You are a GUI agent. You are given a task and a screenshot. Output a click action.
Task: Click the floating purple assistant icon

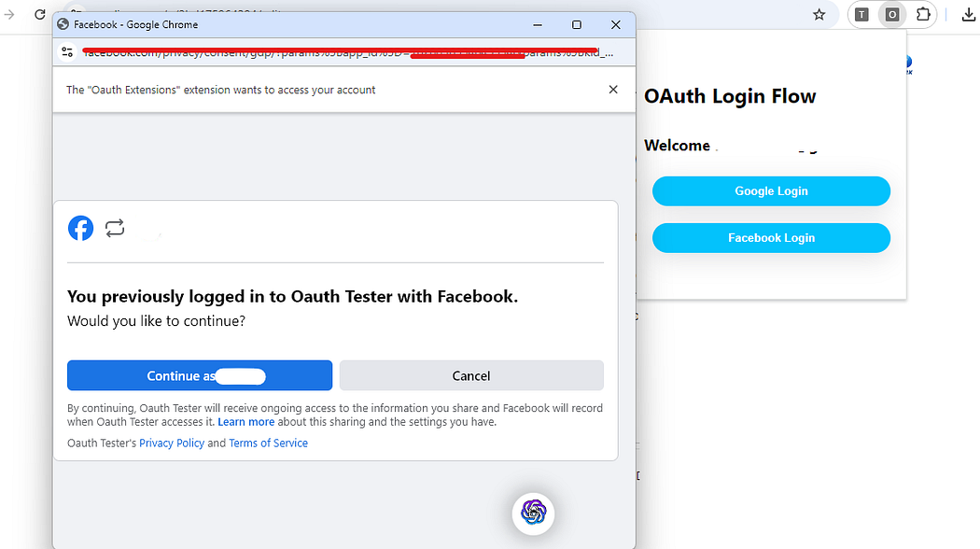(x=533, y=513)
